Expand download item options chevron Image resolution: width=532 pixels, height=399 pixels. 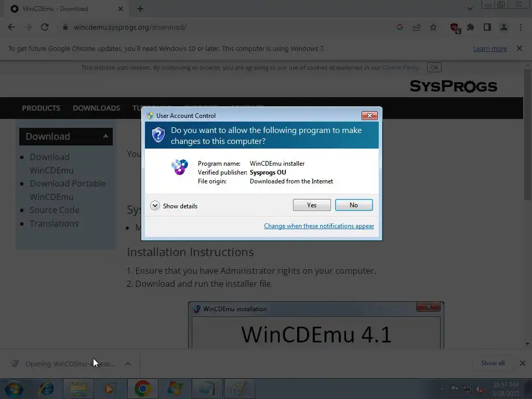click(128, 364)
